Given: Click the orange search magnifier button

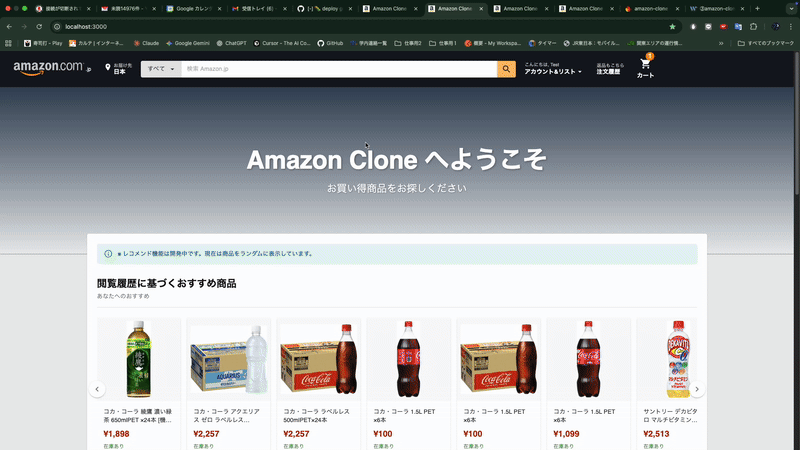Looking at the screenshot, I should pyautogui.click(x=506, y=69).
